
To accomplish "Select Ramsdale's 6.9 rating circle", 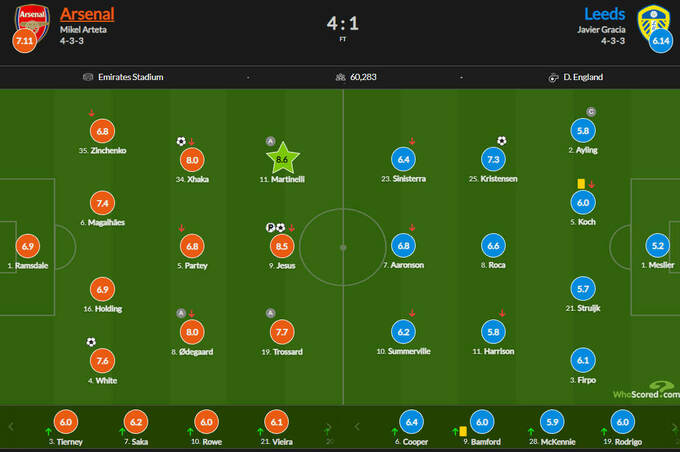I will point(28,246).
